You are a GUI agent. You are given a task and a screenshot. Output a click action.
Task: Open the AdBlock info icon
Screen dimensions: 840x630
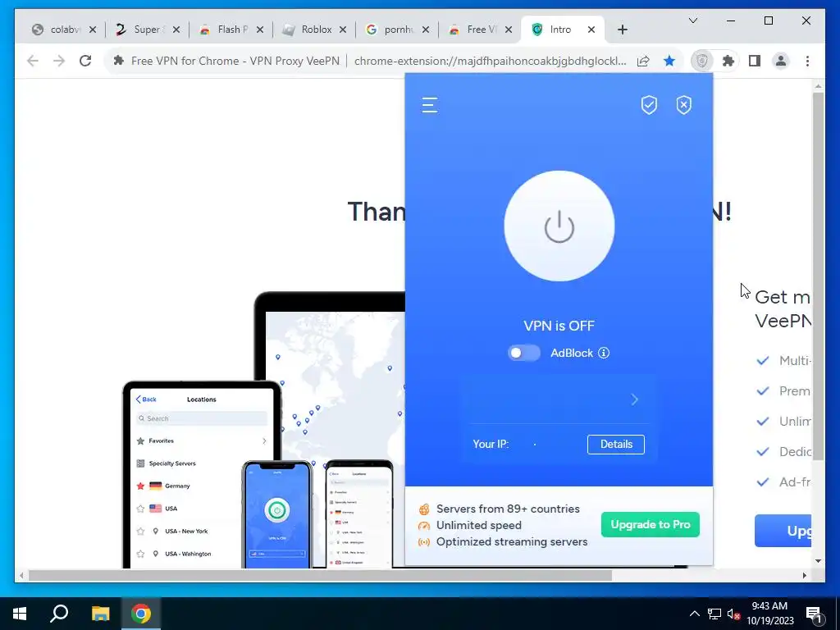604,353
